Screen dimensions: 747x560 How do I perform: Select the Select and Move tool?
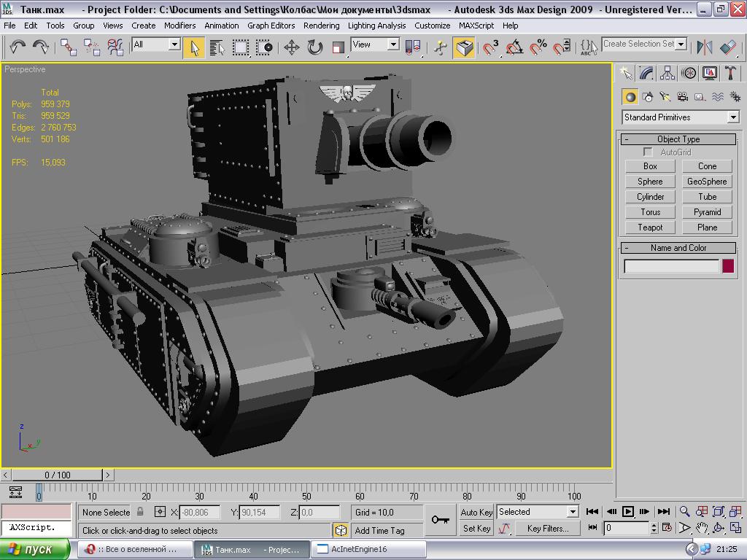coord(292,47)
